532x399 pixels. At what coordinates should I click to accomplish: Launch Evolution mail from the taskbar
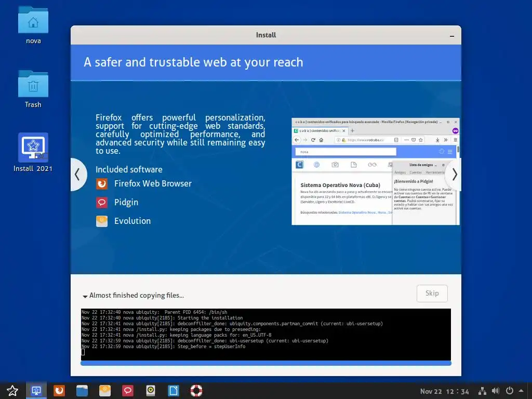(x=105, y=391)
